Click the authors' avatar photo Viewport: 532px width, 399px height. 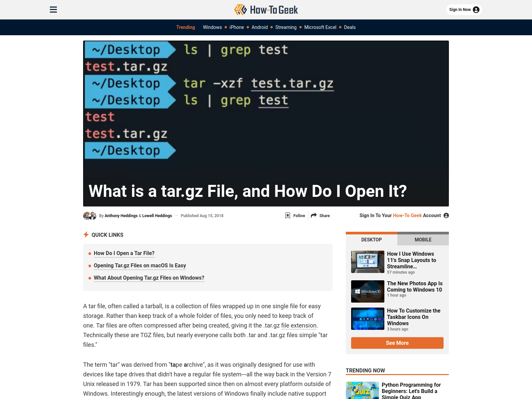(x=90, y=215)
